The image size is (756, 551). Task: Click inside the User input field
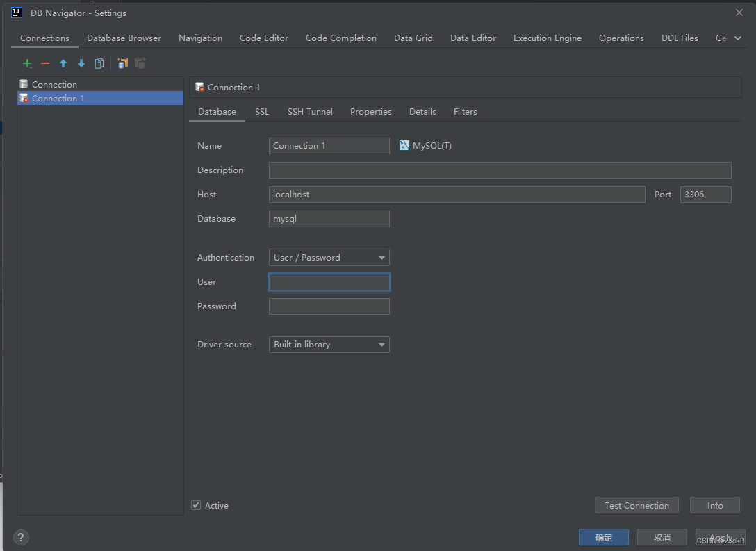tap(329, 282)
